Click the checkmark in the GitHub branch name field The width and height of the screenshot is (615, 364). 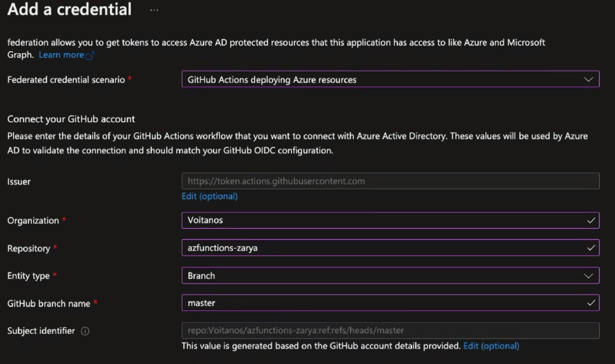point(591,303)
